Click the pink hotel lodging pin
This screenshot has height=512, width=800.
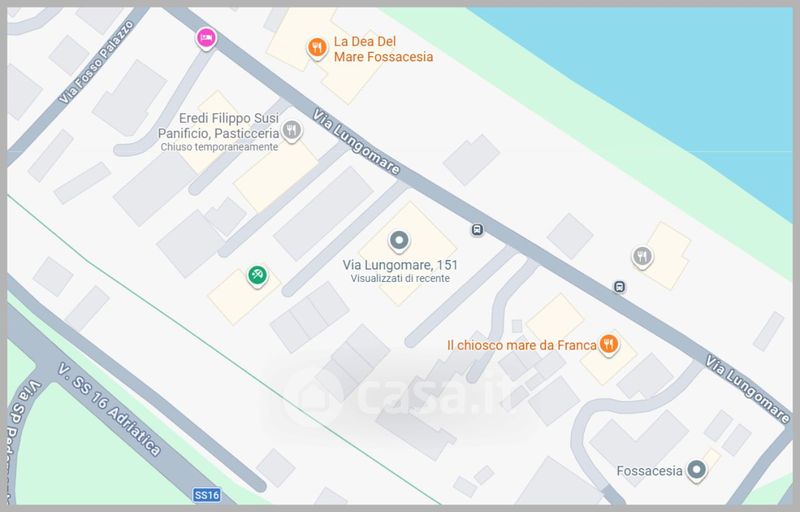206,38
